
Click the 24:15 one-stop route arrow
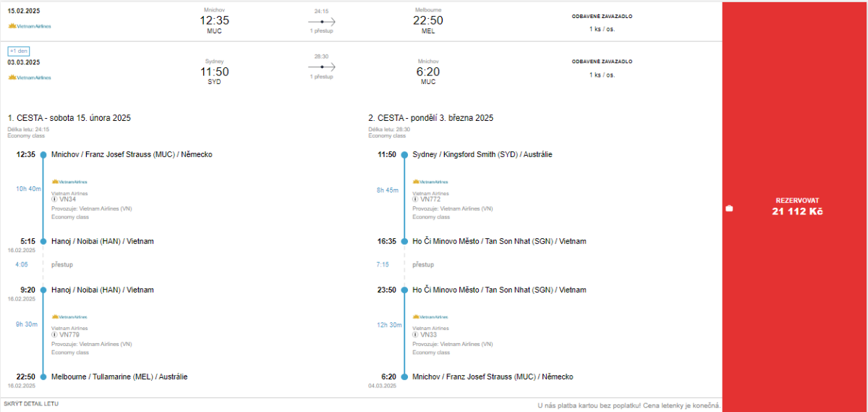tap(322, 22)
